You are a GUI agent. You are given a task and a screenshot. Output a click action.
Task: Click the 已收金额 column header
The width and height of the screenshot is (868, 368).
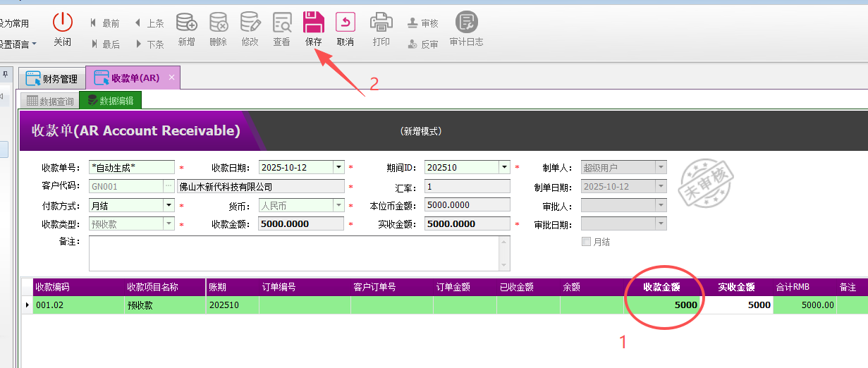tap(528, 288)
